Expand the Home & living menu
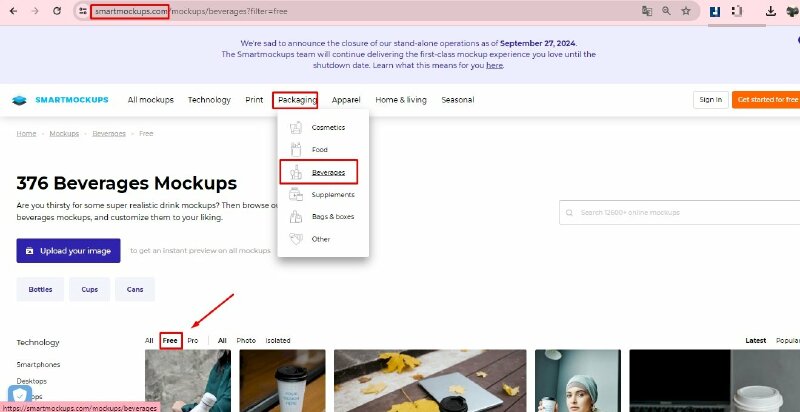800x412 pixels. (x=400, y=100)
